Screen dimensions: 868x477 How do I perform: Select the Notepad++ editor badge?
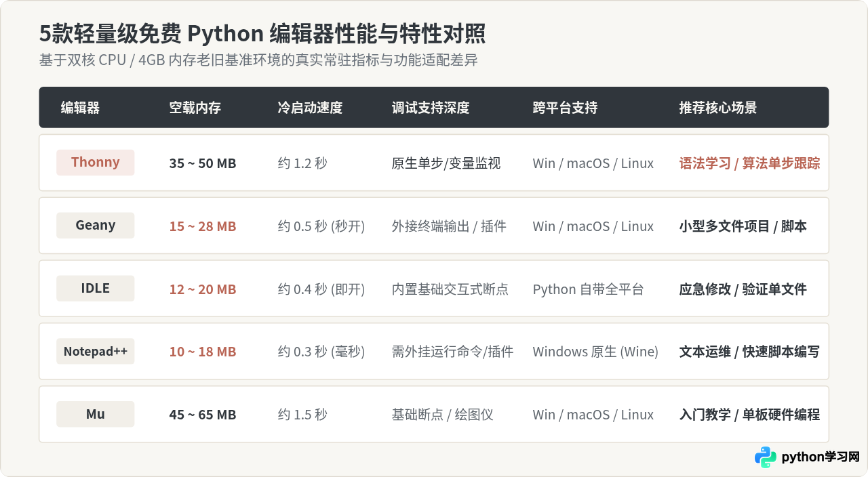(96, 352)
